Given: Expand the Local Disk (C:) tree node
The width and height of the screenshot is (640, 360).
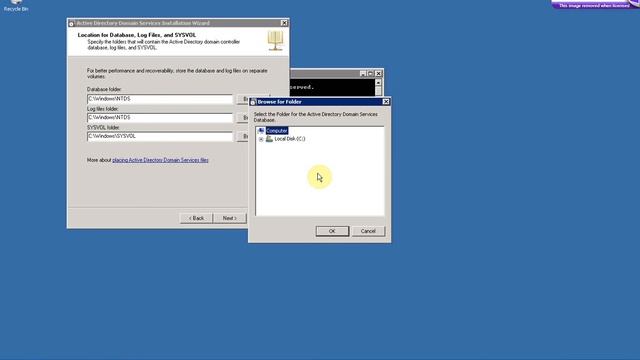Looking at the screenshot, I should [x=261, y=139].
